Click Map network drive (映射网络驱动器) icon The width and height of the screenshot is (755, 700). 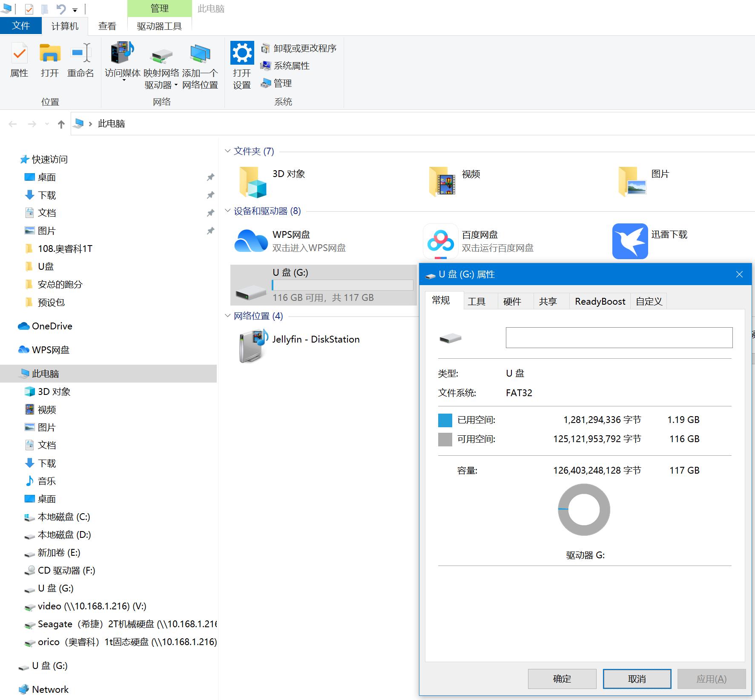(x=161, y=55)
